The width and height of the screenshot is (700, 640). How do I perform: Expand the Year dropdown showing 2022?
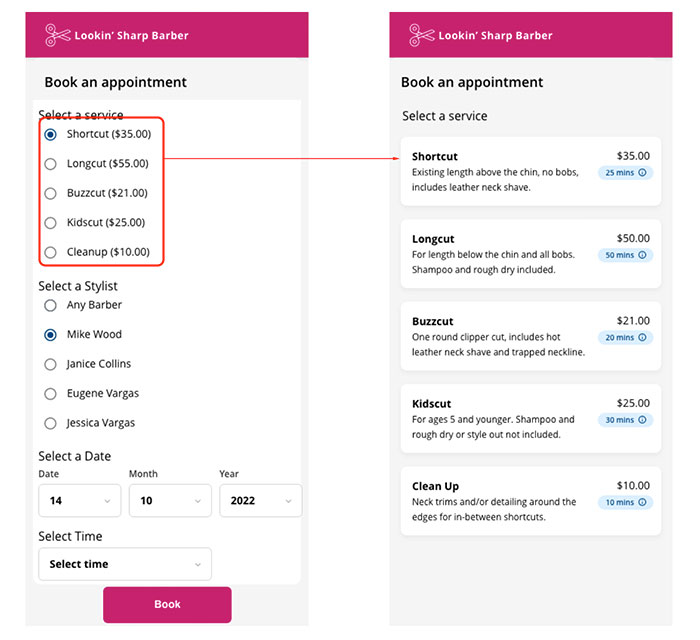(x=261, y=501)
